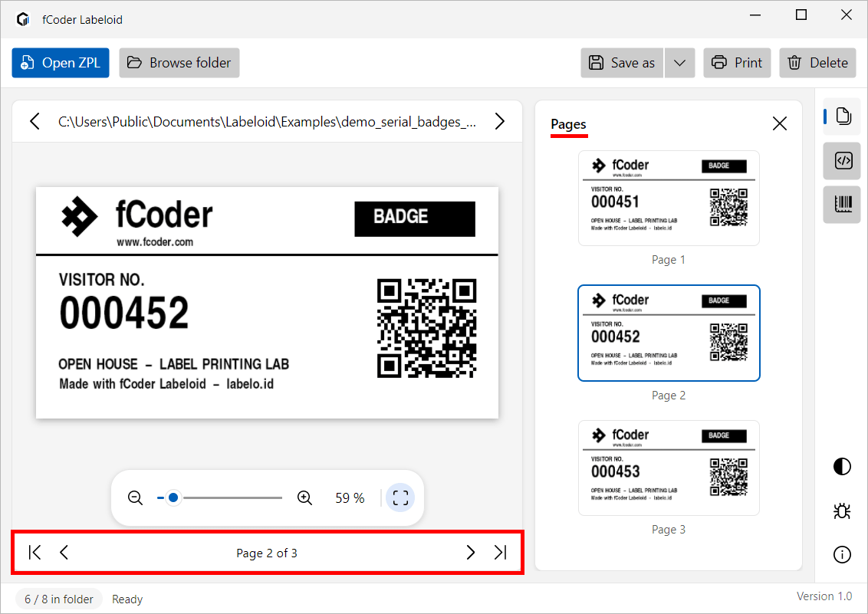Click the Page 1 caption text

coord(669,259)
